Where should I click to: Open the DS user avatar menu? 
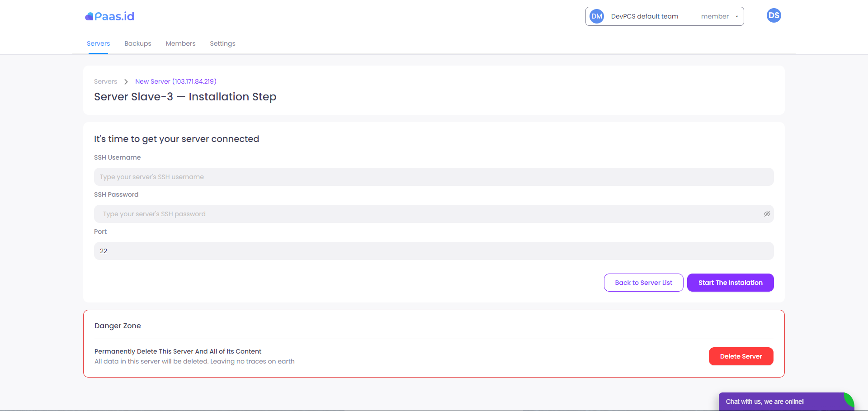pos(774,15)
